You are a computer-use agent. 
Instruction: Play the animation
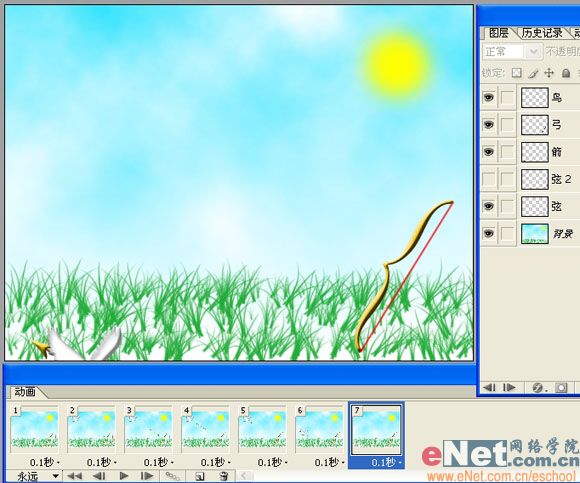(x=124, y=476)
